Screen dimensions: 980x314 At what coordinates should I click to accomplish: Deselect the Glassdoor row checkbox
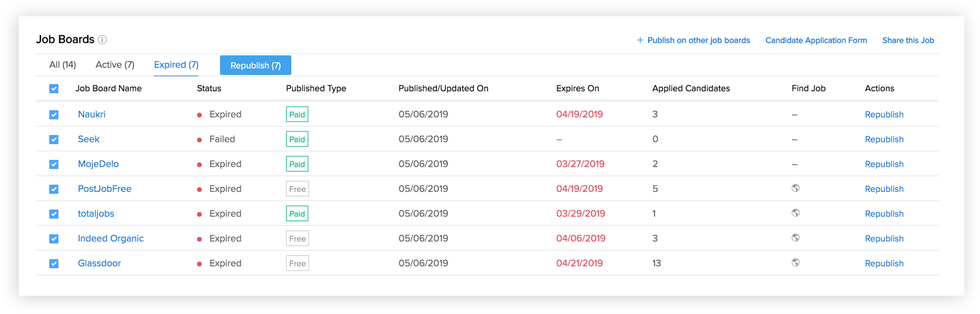coord(54,264)
